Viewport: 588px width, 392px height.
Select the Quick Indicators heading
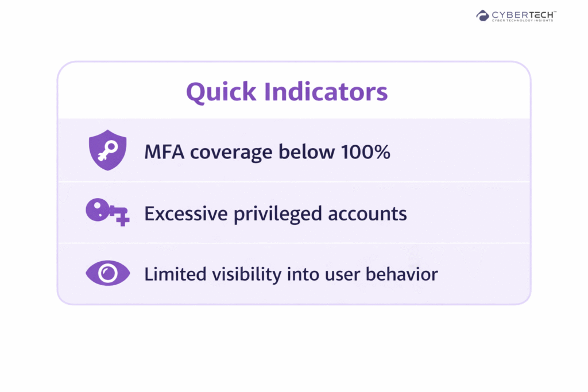[x=287, y=92]
